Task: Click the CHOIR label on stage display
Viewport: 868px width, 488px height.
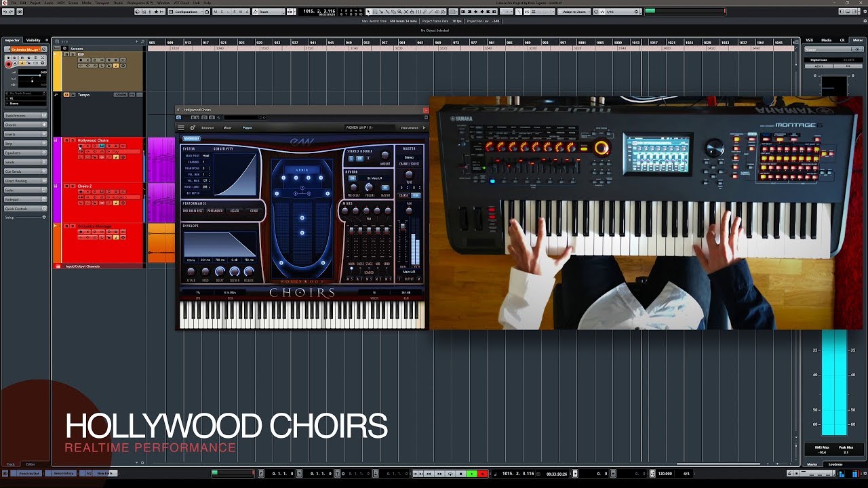Action: click(302, 169)
